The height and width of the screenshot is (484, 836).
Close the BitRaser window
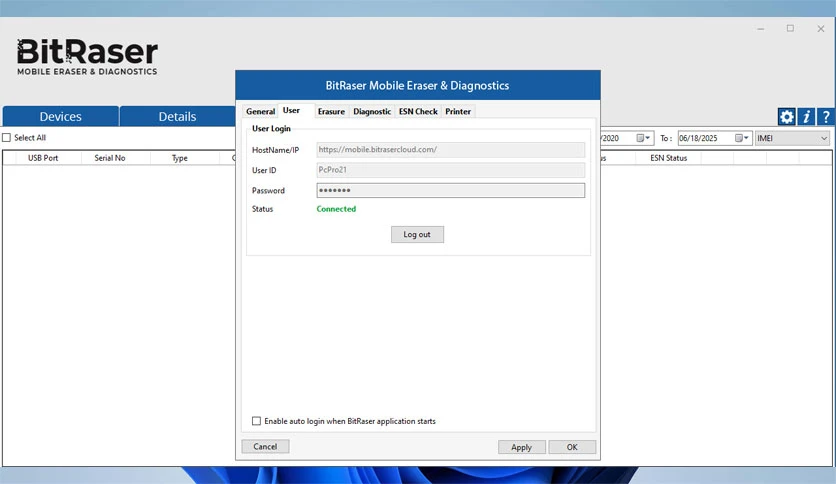click(821, 29)
